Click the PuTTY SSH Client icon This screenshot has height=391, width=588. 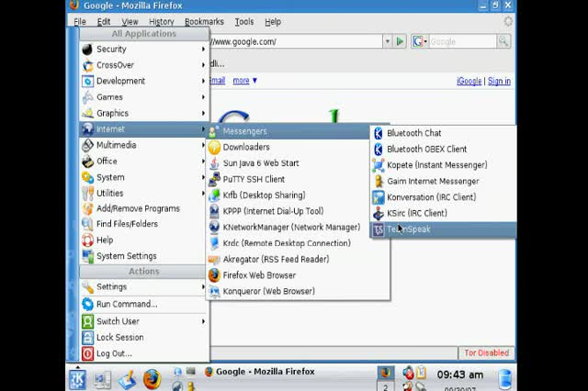[x=214, y=179]
